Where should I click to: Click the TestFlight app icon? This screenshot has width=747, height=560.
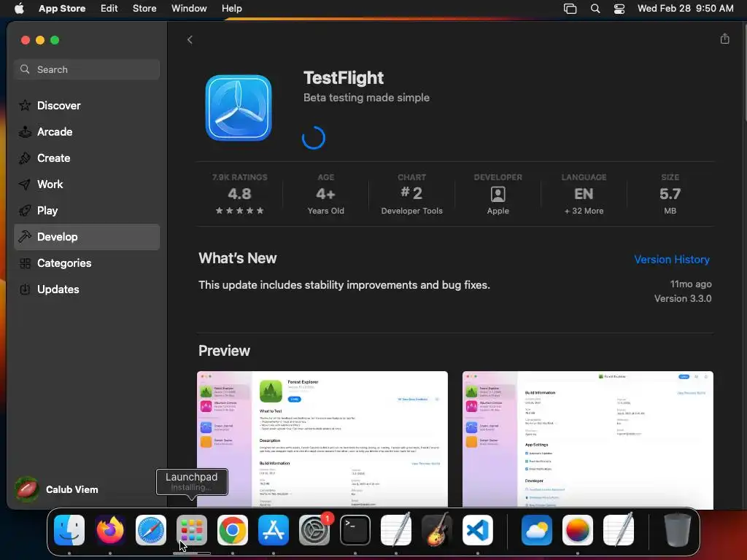pyautogui.click(x=239, y=108)
